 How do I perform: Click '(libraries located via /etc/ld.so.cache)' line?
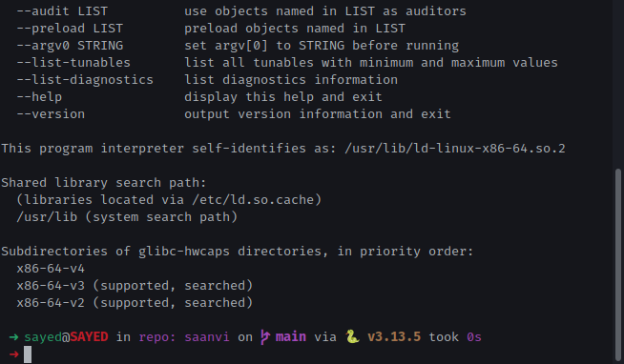[x=169, y=199]
